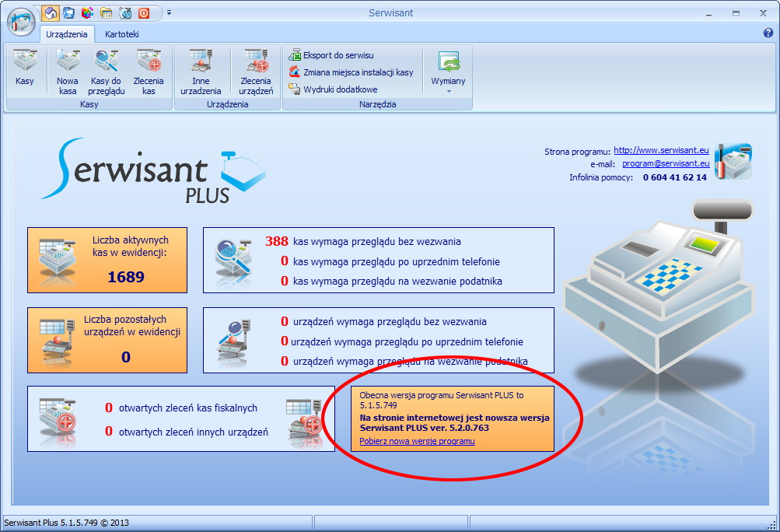
Task: Click otwartych zleceń kas fiskalnych row
Action: coord(181,408)
